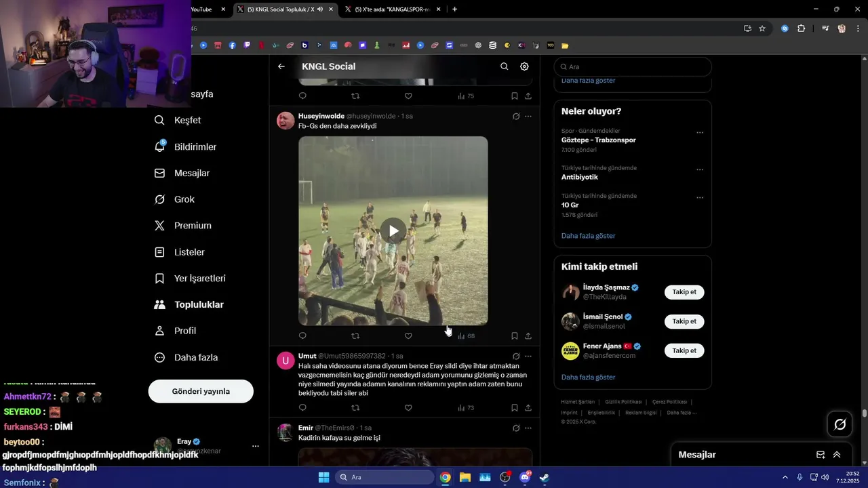Show hidden system tray icons

(785, 477)
